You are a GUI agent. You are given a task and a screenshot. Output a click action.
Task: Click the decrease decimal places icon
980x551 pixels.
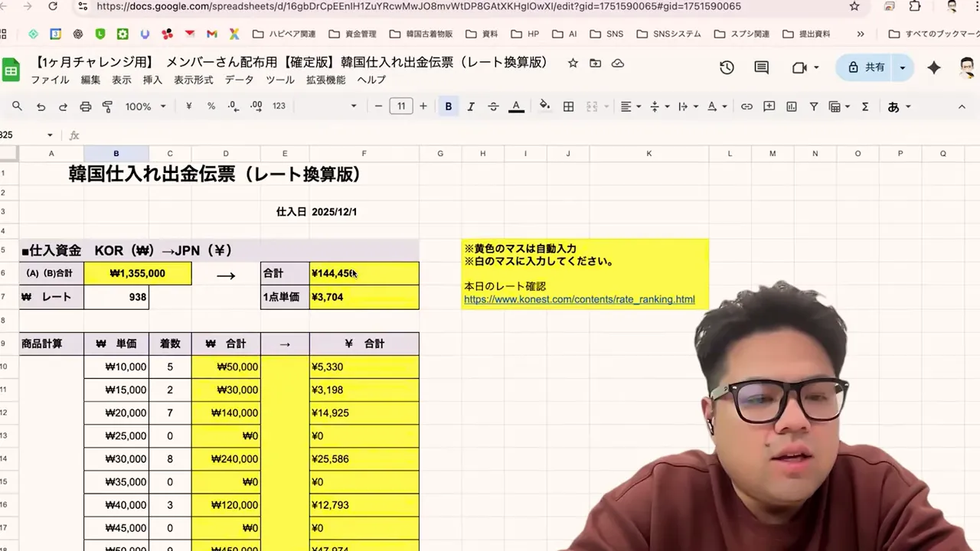(232, 106)
